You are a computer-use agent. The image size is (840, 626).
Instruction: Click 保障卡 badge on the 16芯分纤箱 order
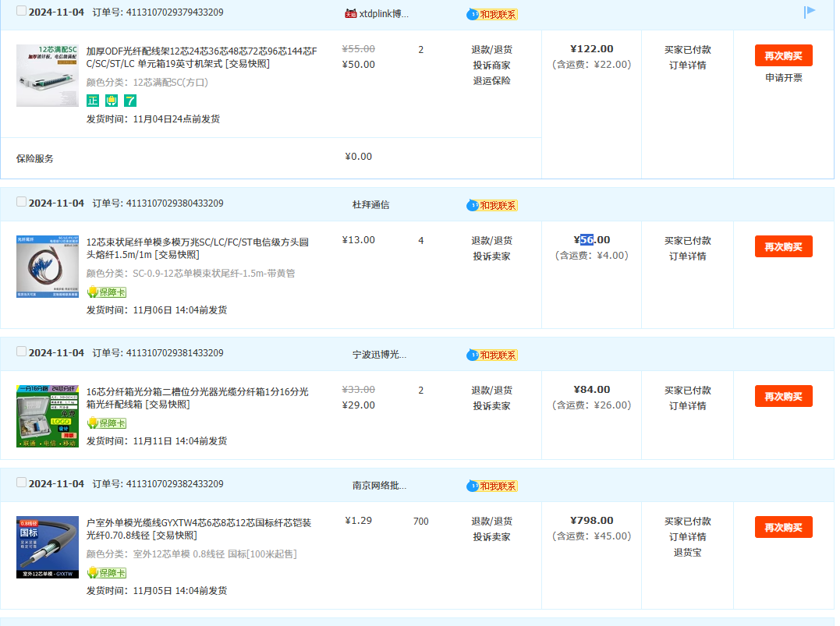(106, 423)
